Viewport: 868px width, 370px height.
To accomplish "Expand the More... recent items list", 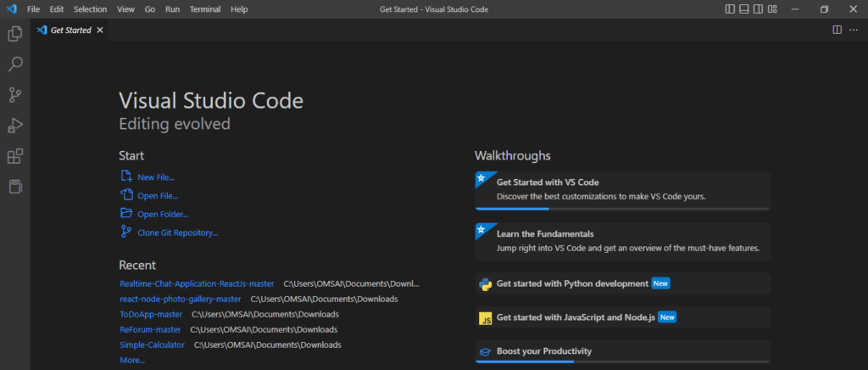I will click(x=132, y=360).
